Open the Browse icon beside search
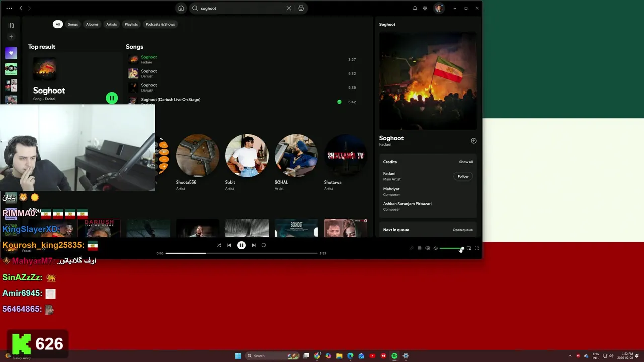 (x=301, y=8)
